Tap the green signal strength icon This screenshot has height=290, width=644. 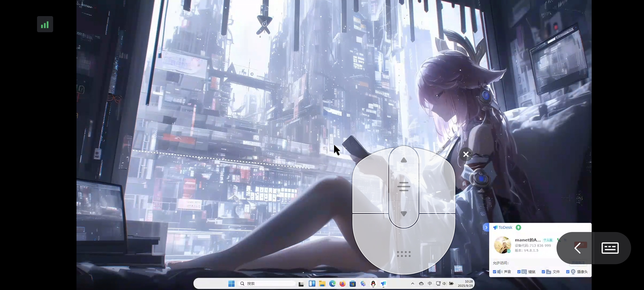[x=45, y=24]
